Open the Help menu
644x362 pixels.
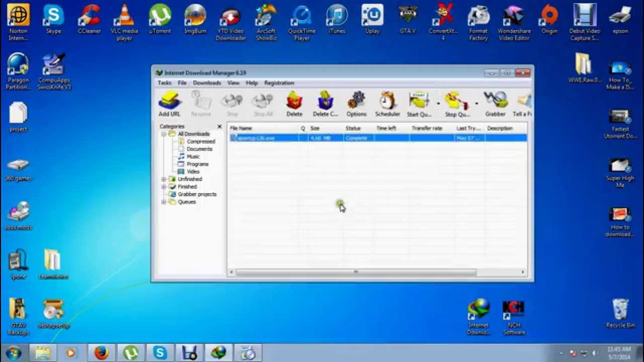[x=252, y=83]
